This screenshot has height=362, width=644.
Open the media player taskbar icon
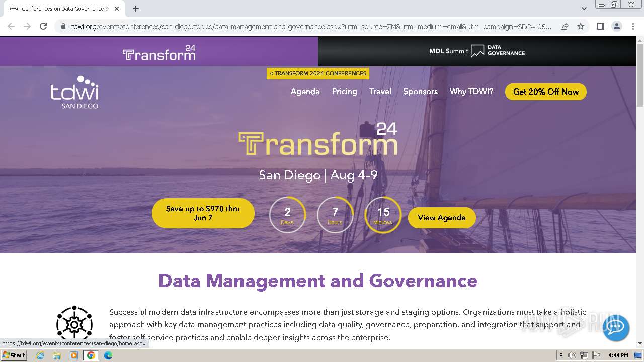[74, 355]
